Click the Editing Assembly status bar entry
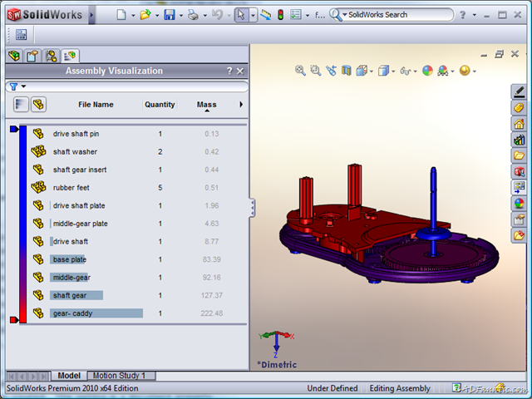 (400, 388)
